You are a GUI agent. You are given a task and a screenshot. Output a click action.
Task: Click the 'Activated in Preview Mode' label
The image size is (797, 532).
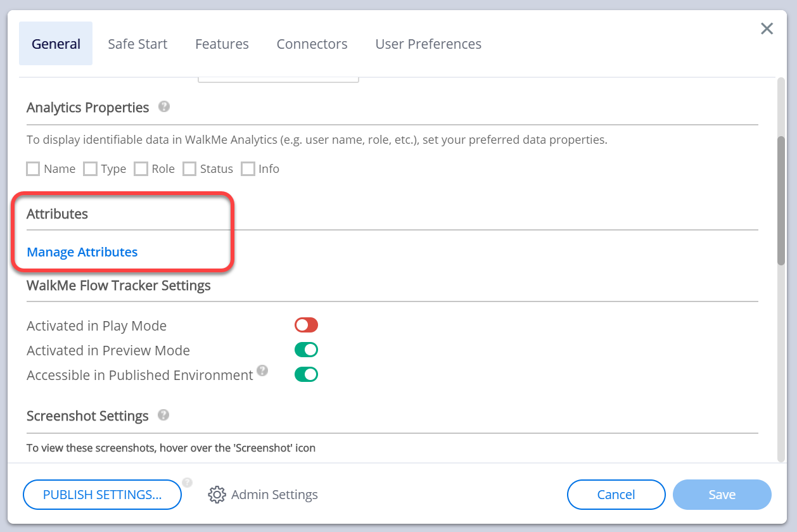pyautogui.click(x=108, y=351)
